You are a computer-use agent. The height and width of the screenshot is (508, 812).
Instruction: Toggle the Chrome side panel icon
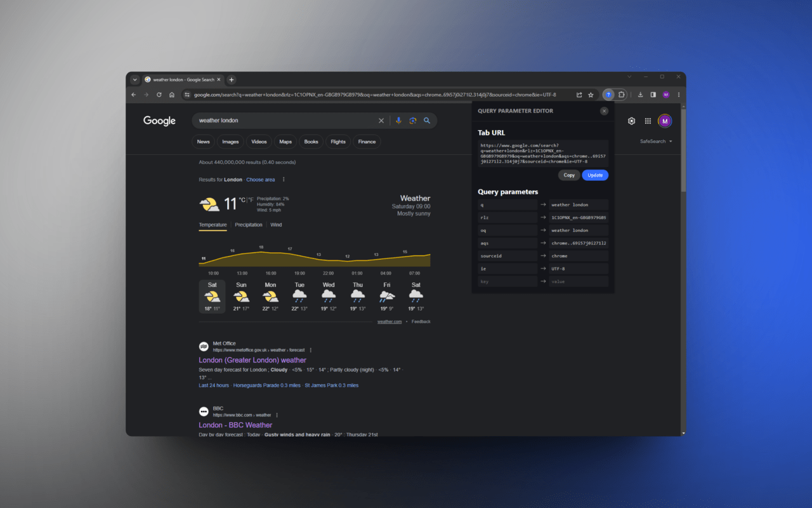coord(653,95)
